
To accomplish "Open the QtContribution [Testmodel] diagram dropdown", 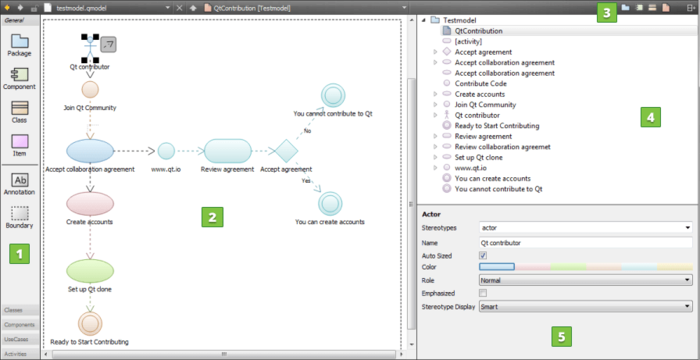I will coord(404,8).
